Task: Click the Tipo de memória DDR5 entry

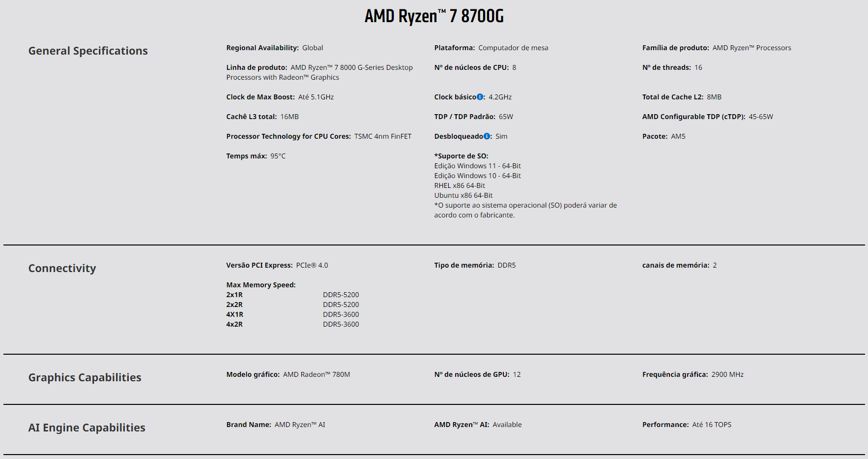Action: pos(475,265)
